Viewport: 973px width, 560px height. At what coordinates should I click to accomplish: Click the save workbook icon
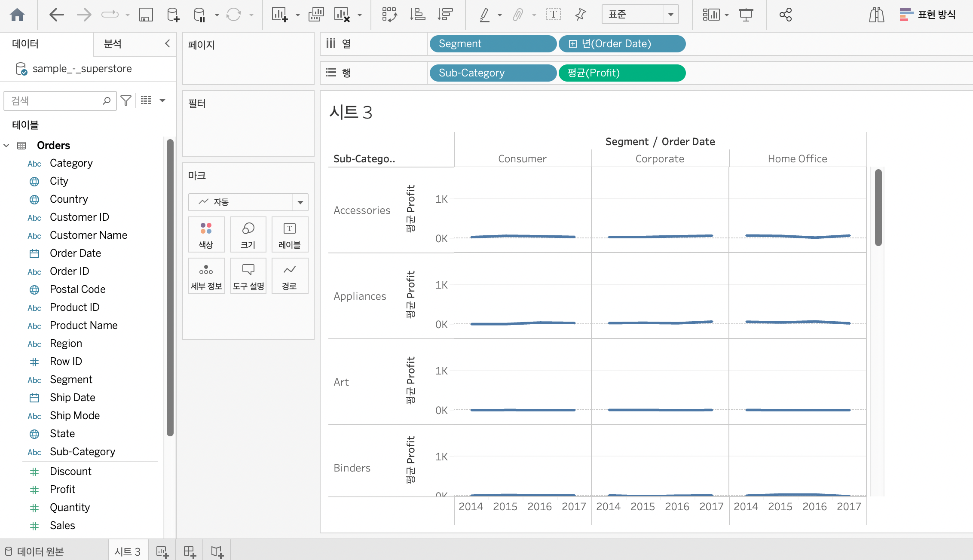[x=146, y=15]
